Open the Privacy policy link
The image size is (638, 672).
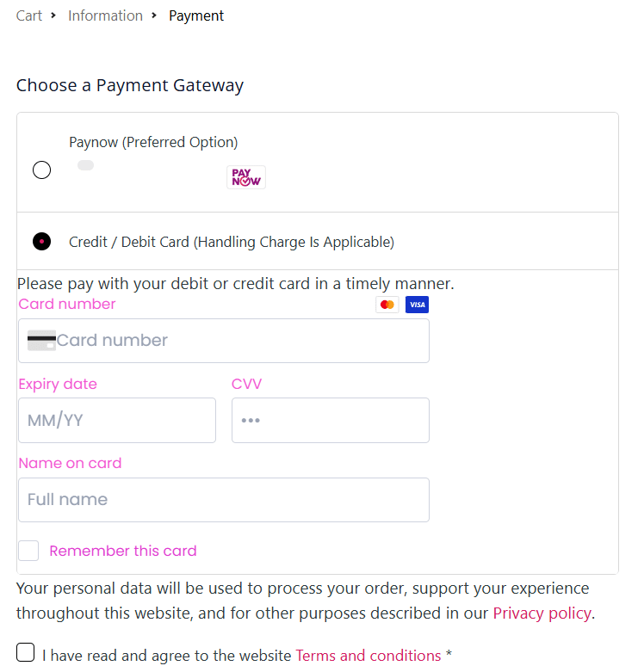542,613
